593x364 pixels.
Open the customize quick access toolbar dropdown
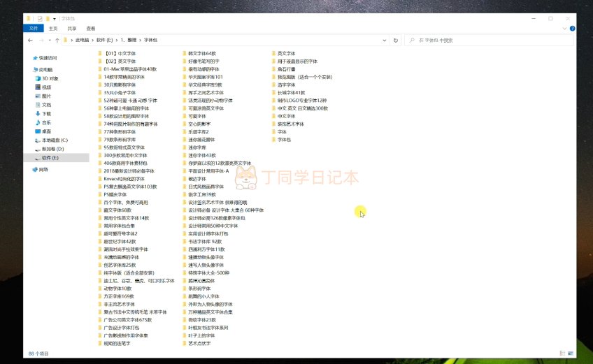pos(55,19)
